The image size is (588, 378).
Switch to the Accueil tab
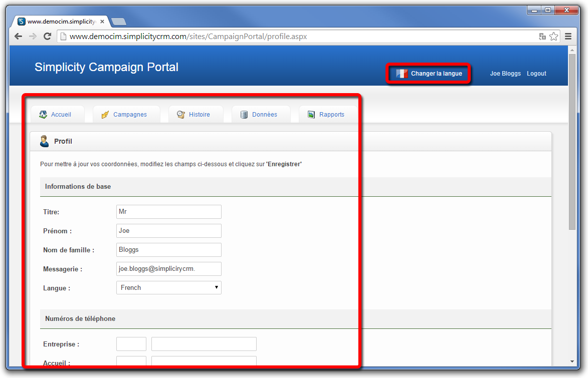click(x=57, y=115)
